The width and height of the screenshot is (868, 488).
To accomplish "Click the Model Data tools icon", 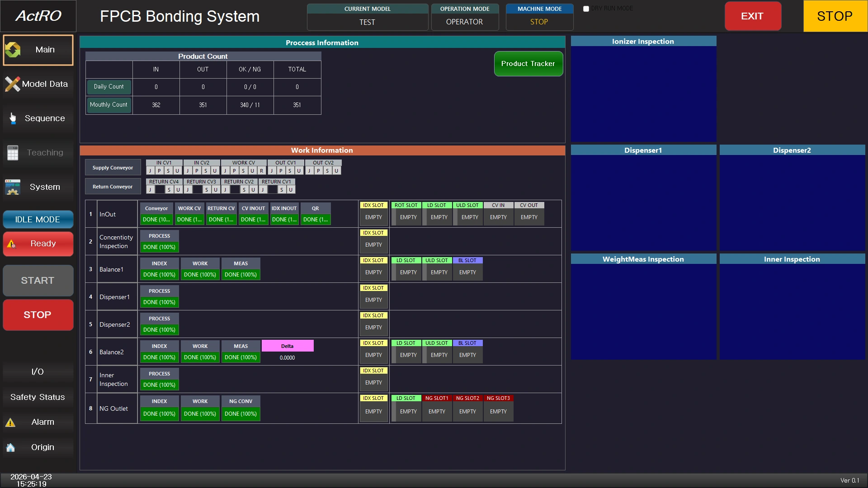I will click(x=12, y=84).
